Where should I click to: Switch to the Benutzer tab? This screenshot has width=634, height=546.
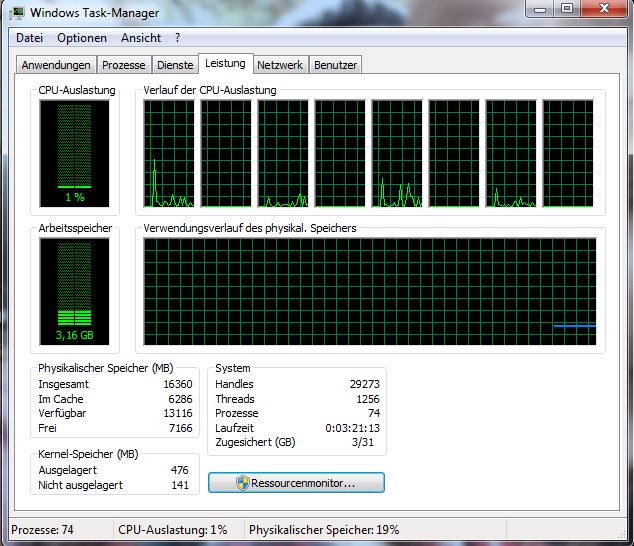(x=335, y=65)
